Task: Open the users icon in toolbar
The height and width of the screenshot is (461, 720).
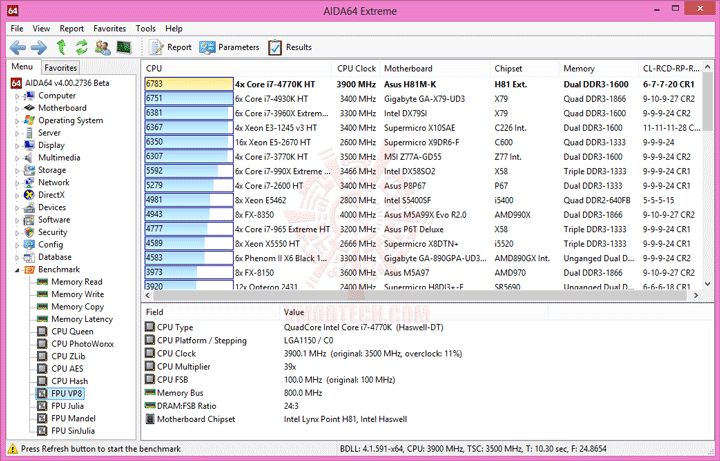Action: point(102,47)
